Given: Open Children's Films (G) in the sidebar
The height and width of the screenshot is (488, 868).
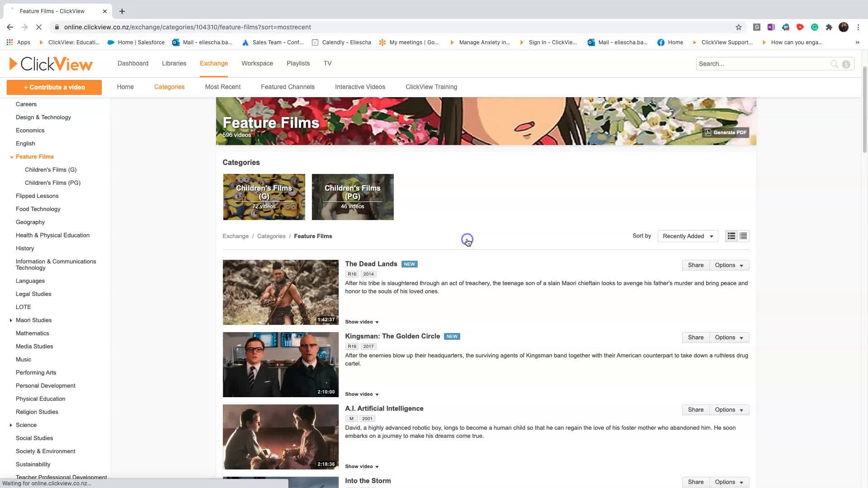Looking at the screenshot, I should (51, 170).
